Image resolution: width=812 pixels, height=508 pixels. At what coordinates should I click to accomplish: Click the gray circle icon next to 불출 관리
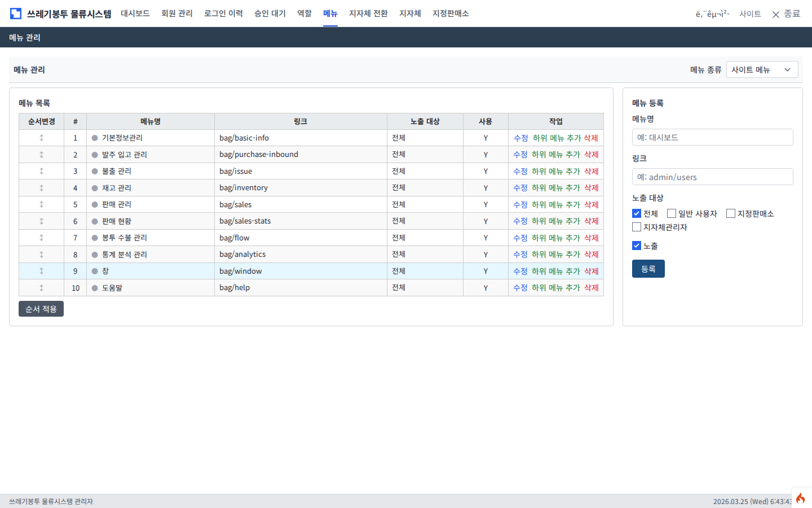95,172
